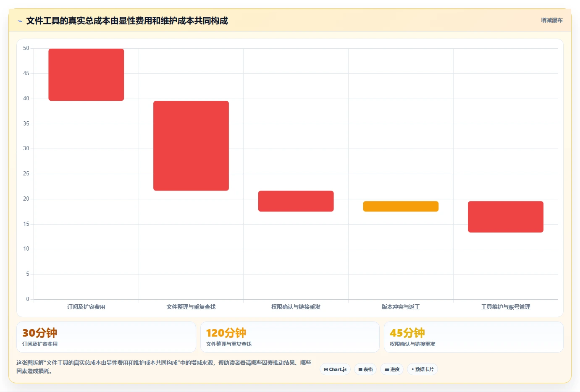Screen dimensions: 580x392
Task: Click x-axis label 版本冲突与返工
Action: pyautogui.click(x=401, y=307)
